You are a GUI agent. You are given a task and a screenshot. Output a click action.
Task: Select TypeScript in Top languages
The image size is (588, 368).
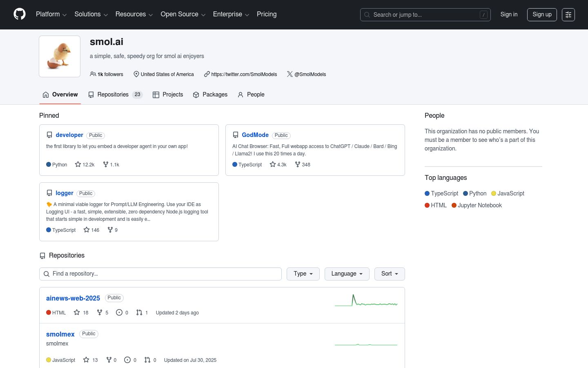pyautogui.click(x=441, y=193)
